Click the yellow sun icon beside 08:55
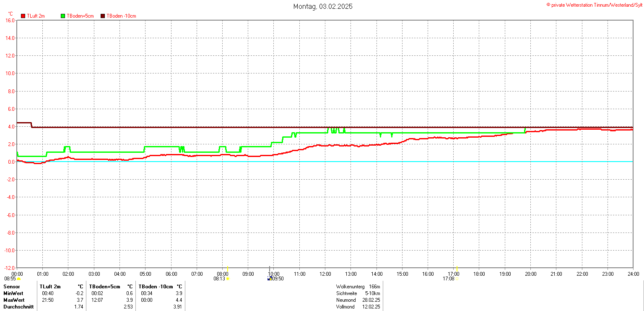644x311 pixels. coord(18,279)
